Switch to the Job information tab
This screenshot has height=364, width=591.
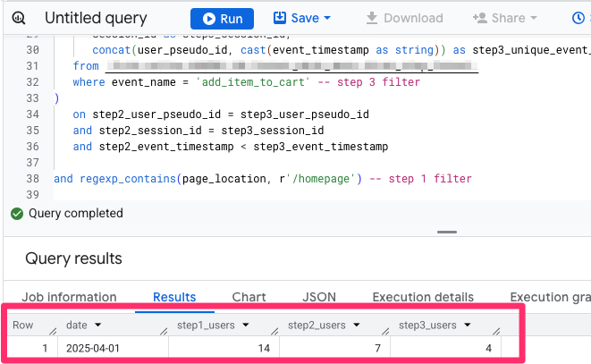tap(69, 297)
